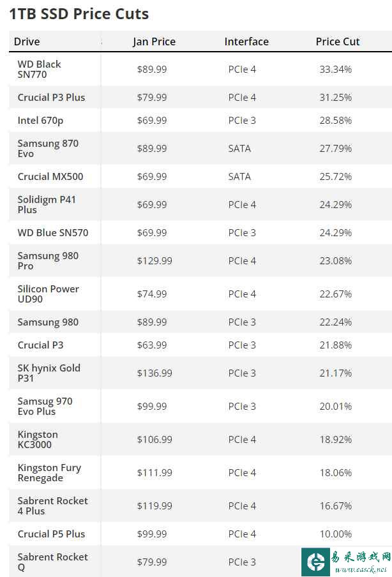Click the Drive column header
Screen dimensions: 392x577
[x=27, y=41]
